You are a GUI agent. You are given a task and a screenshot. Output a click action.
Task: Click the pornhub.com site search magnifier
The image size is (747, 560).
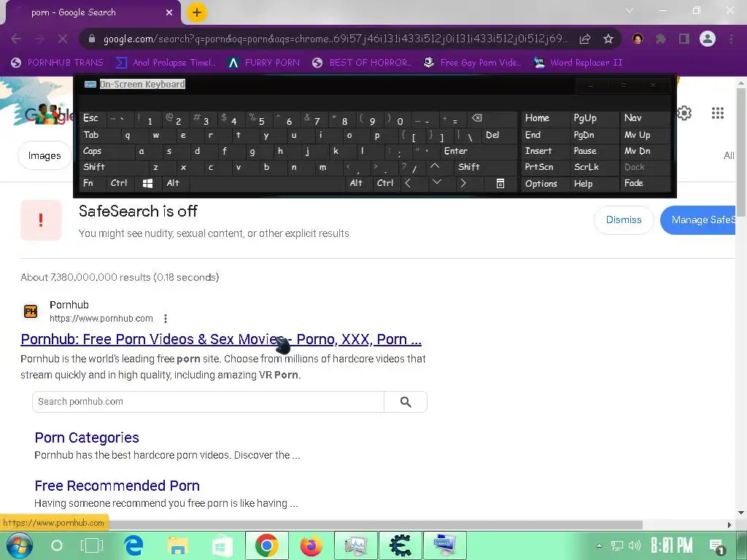pyautogui.click(x=406, y=402)
